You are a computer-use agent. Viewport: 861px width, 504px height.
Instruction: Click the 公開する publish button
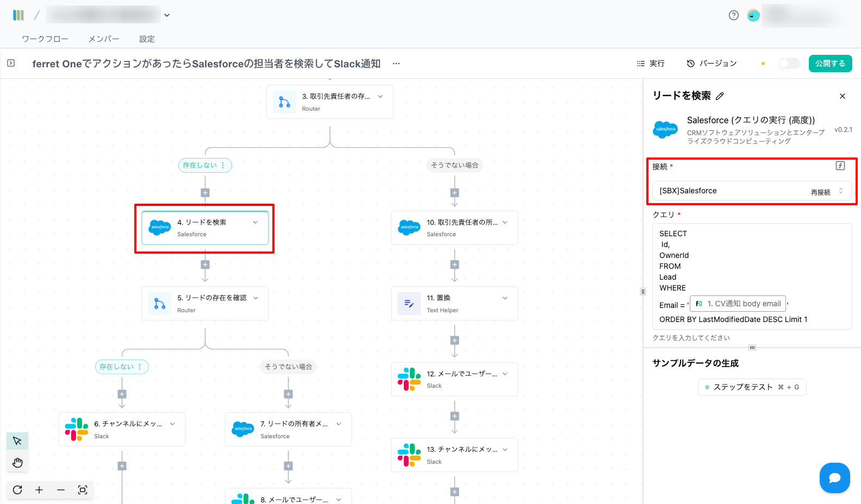coord(830,64)
